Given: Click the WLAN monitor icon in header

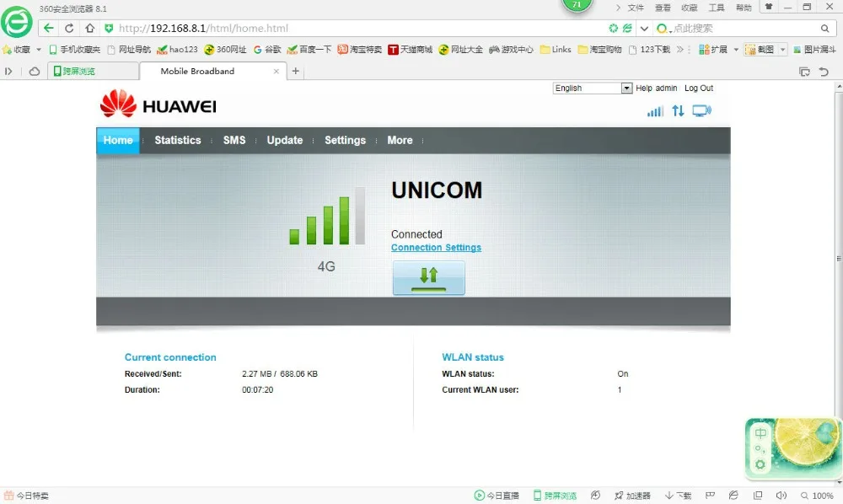Looking at the screenshot, I should coord(701,110).
